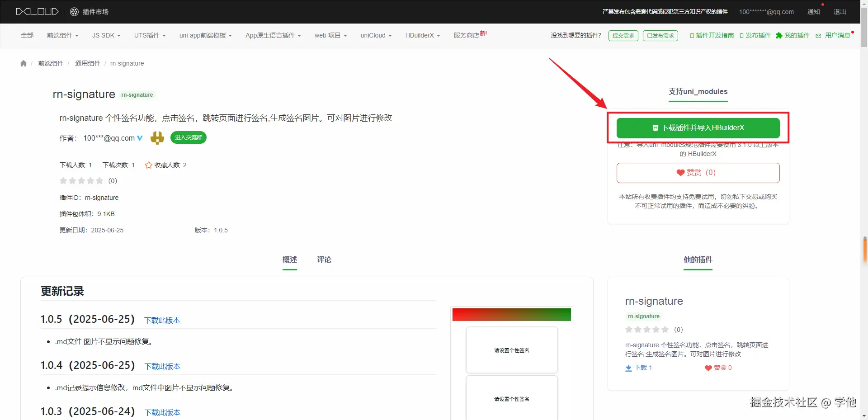Expand the JS SDK dropdown menu
Screen dimensions: 868x420
(106, 35)
